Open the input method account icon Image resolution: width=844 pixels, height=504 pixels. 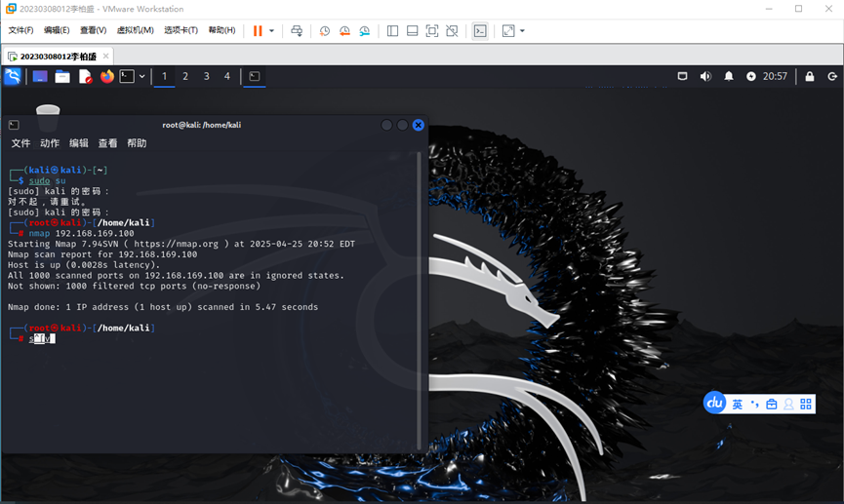coord(788,405)
